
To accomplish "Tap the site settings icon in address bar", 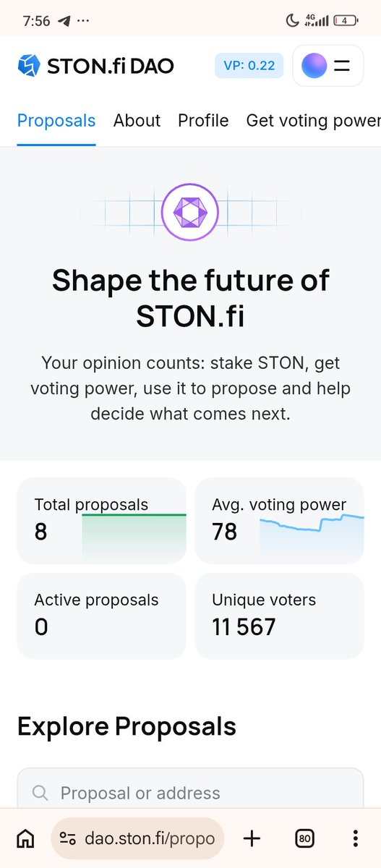I will 68,838.
